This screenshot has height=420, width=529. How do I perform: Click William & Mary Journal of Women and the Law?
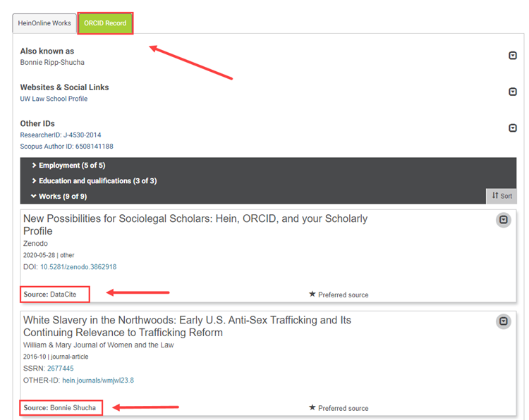coord(99,345)
